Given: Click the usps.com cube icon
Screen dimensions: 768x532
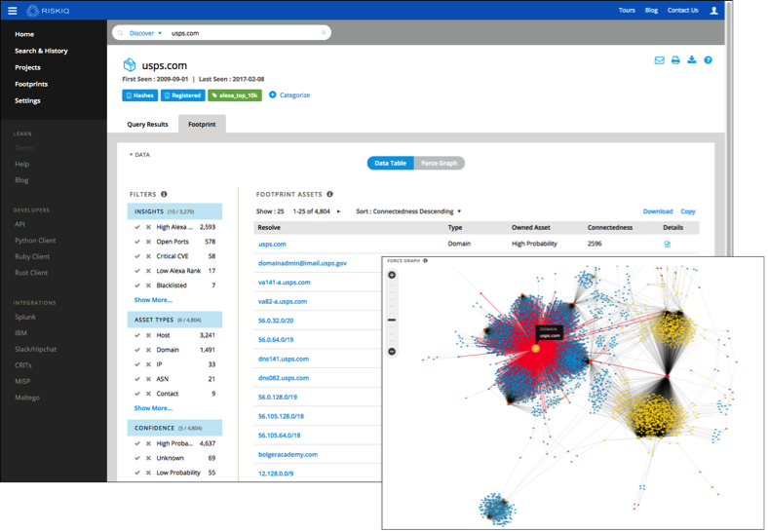Looking at the screenshot, I should pos(130,64).
